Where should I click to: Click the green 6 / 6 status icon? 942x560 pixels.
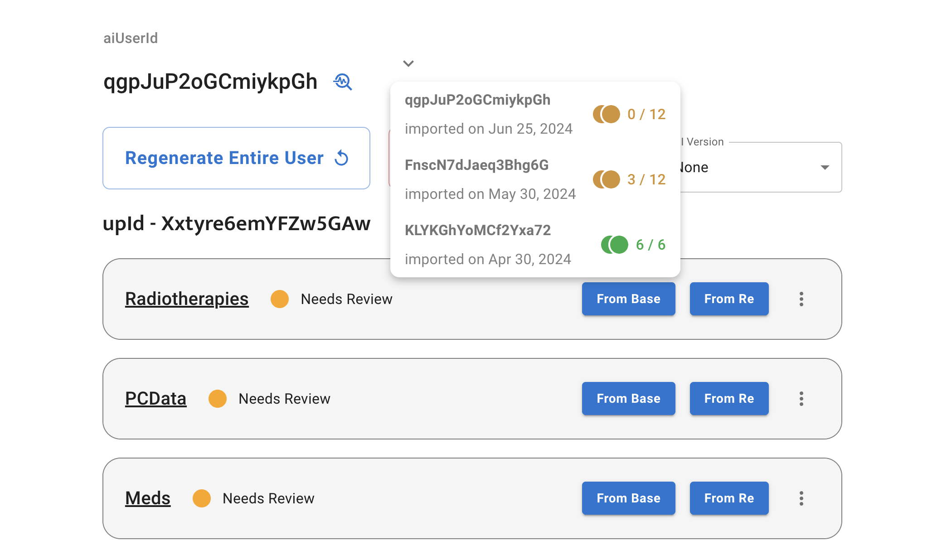click(614, 245)
